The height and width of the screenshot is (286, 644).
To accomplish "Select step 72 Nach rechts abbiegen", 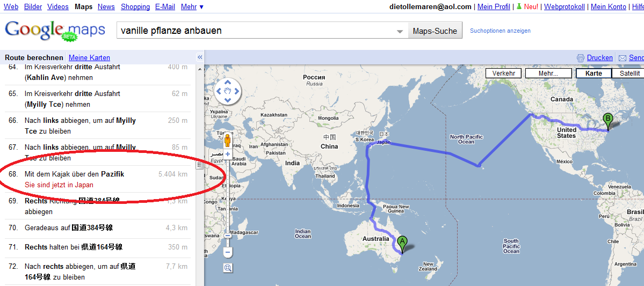I will coord(97,271).
